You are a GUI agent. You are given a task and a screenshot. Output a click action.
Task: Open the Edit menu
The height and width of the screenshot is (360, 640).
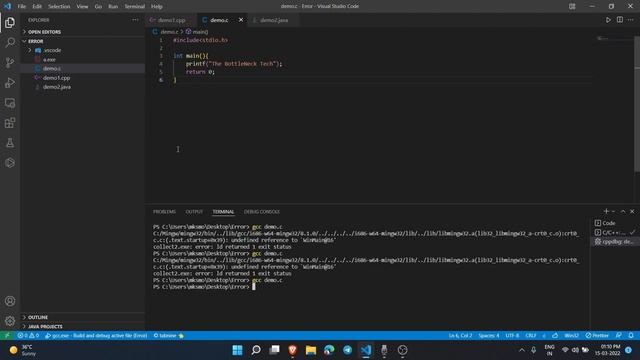tap(37, 7)
